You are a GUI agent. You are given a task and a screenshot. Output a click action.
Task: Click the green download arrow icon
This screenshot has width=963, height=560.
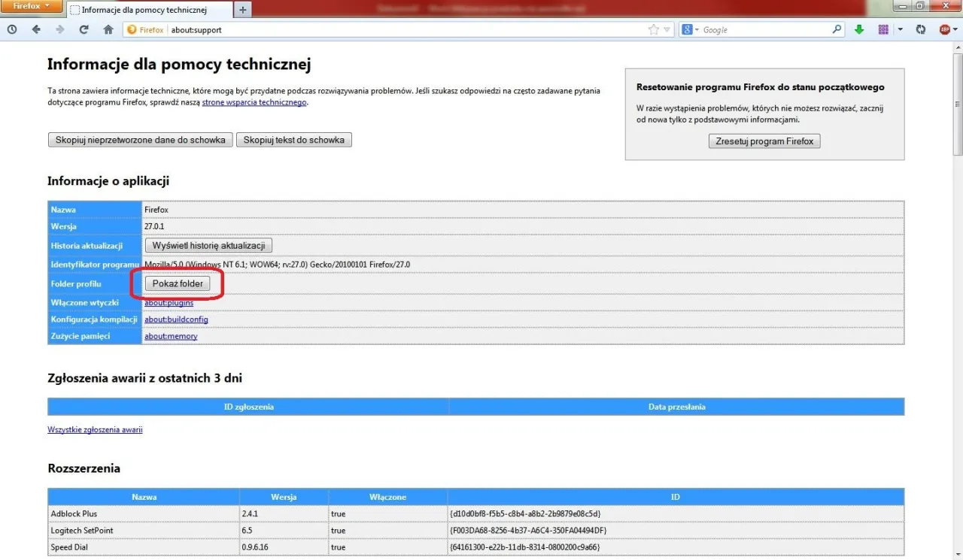coord(859,29)
